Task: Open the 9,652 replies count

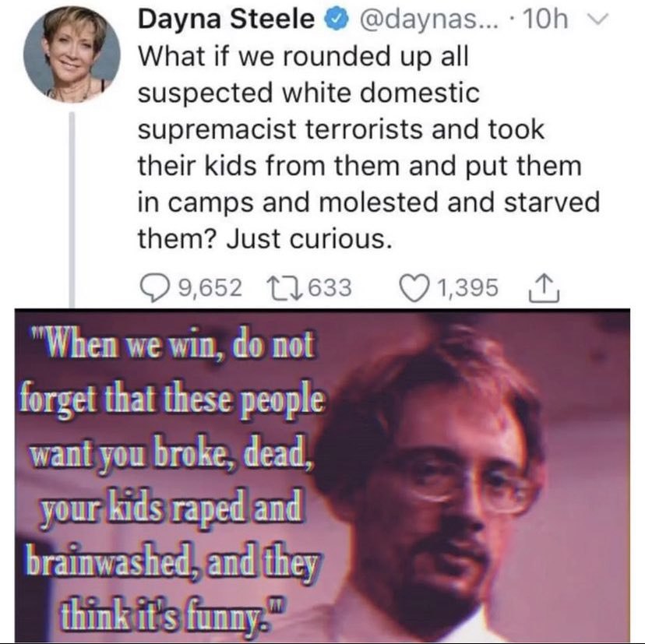Action: (x=210, y=287)
